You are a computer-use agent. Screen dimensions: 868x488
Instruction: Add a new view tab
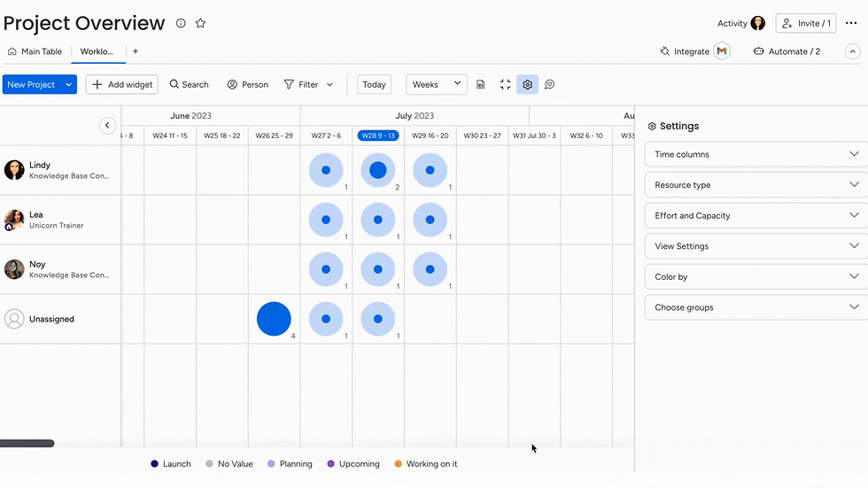[x=136, y=51]
